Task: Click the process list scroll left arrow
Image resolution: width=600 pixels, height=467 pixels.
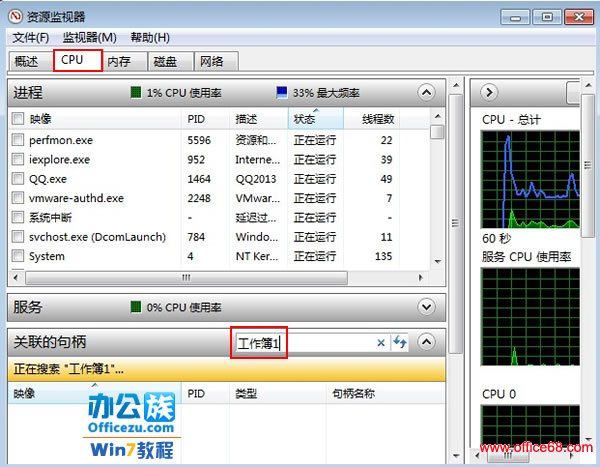Action: (x=16, y=278)
